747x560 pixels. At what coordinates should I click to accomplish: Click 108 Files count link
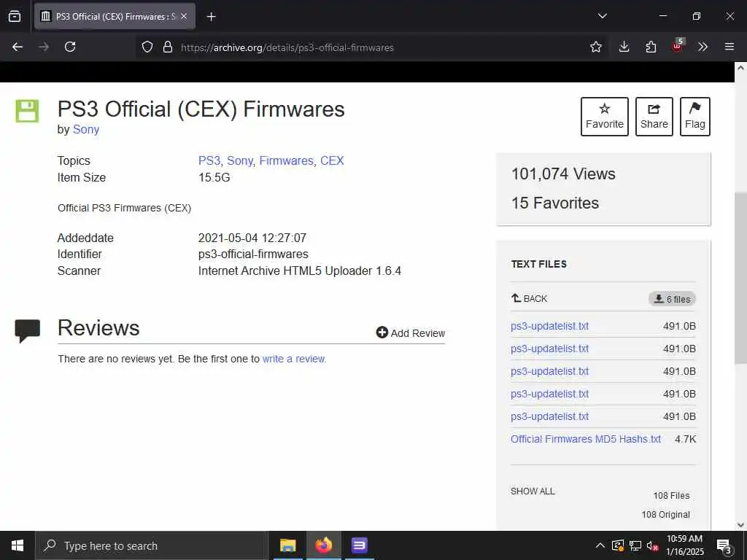click(x=671, y=496)
